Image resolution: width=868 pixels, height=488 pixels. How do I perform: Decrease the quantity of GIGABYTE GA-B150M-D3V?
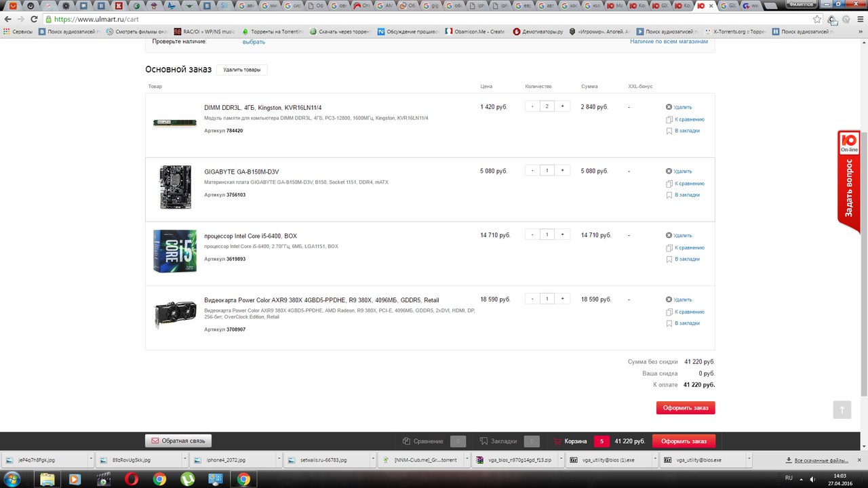tap(532, 171)
